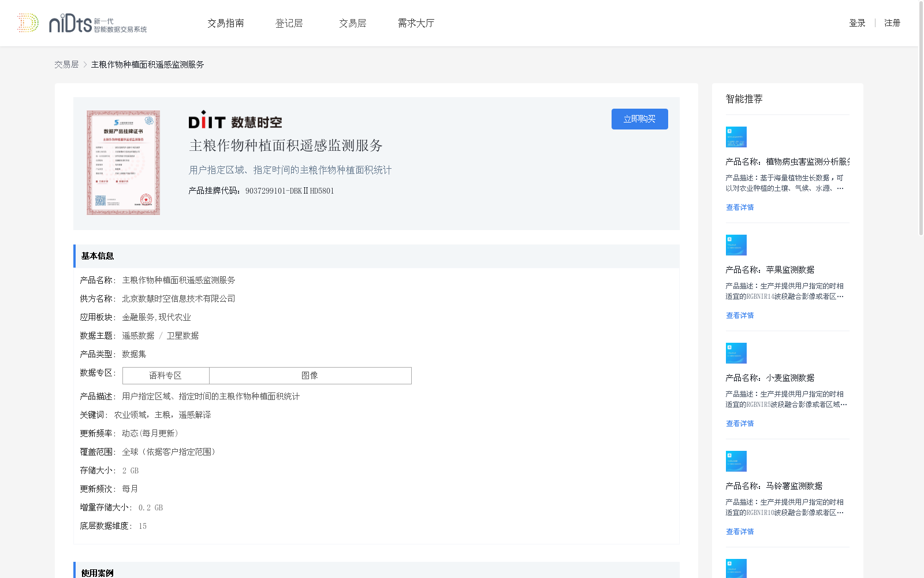924x578 pixels.
Task: Click the 语料专区 table cell
Action: [166, 376]
